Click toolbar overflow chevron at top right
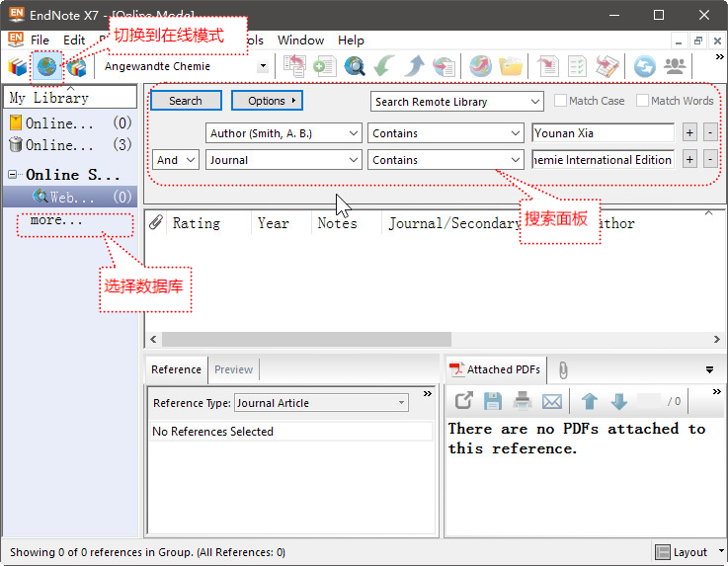This screenshot has height=566, width=728. coord(719,56)
